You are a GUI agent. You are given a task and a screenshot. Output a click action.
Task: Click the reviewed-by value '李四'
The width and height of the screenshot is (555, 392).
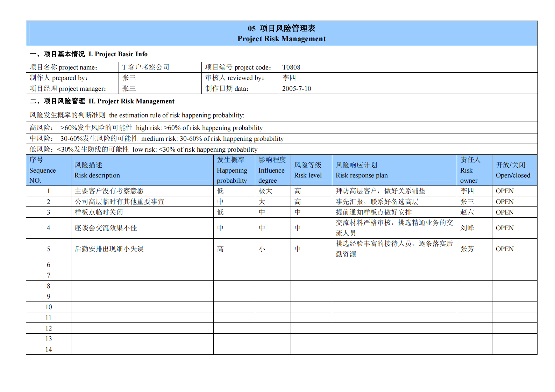289,78
